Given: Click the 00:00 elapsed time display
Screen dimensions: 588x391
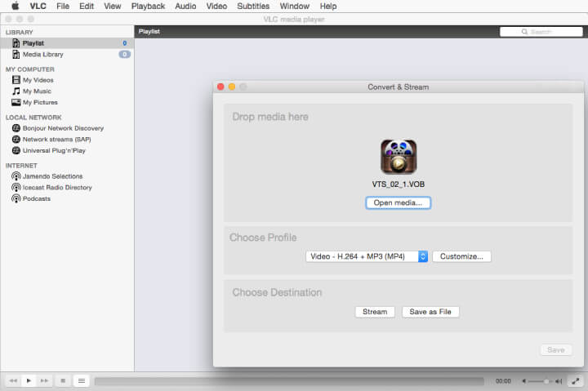Looking at the screenshot, I should tap(503, 381).
